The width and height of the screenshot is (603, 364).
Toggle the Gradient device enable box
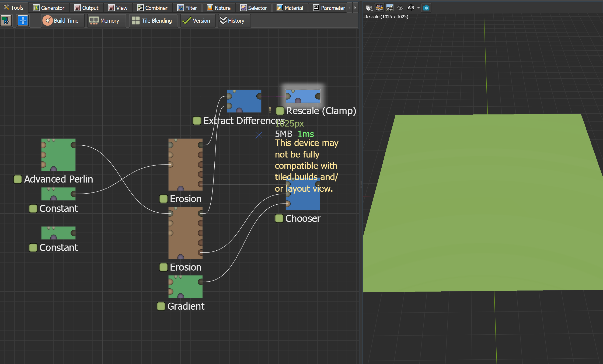pyautogui.click(x=161, y=306)
